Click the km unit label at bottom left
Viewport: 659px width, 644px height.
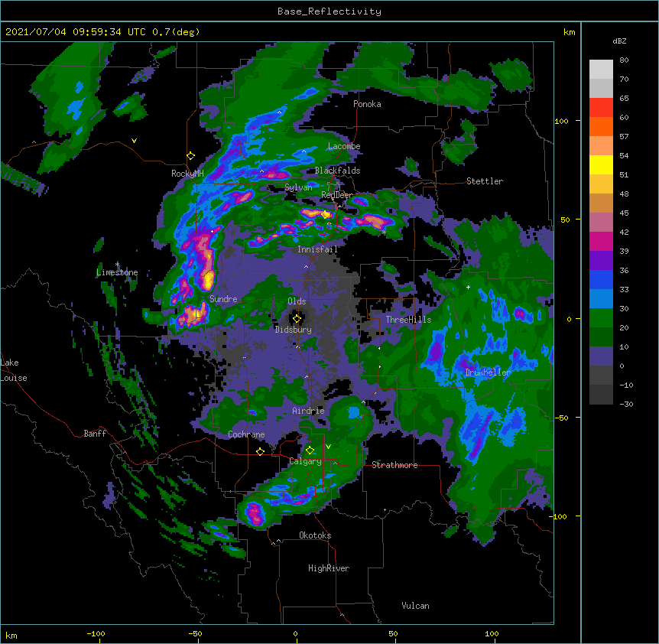(x=11, y=635)
